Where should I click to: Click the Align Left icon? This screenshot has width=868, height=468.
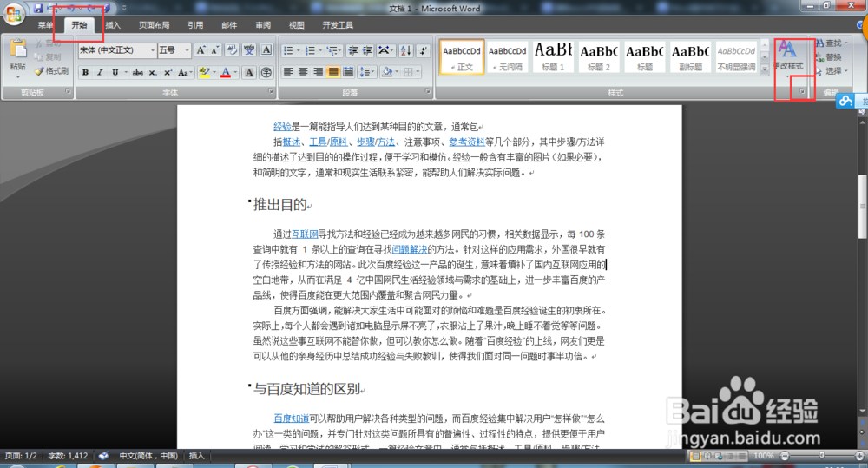pos(288,72)
